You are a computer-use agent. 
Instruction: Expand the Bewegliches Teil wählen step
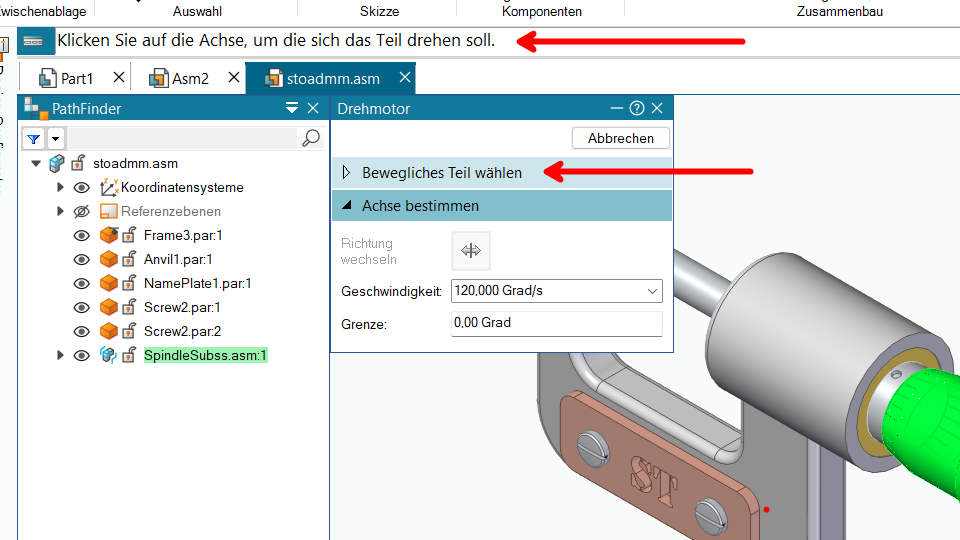coord(501,173)
